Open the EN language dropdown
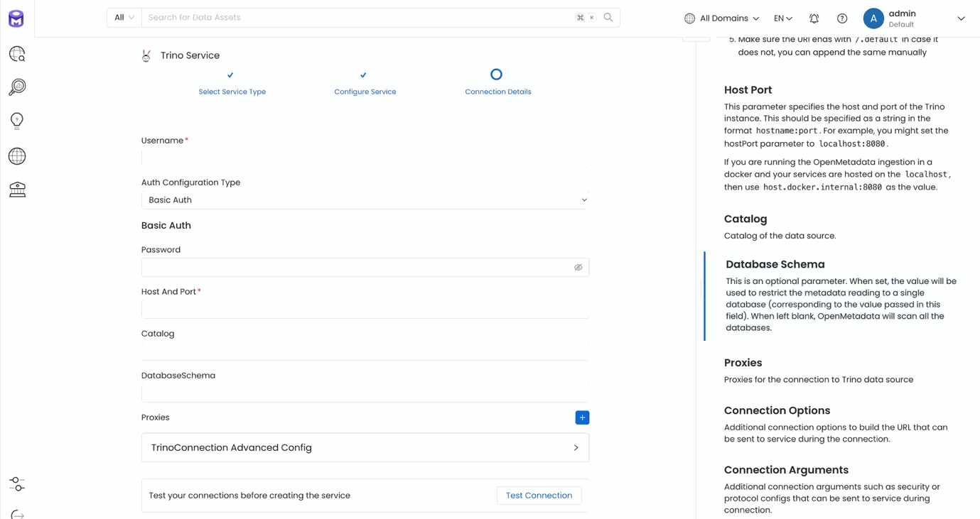This screenshot has height=519, width=980. [x=783, y=18]
